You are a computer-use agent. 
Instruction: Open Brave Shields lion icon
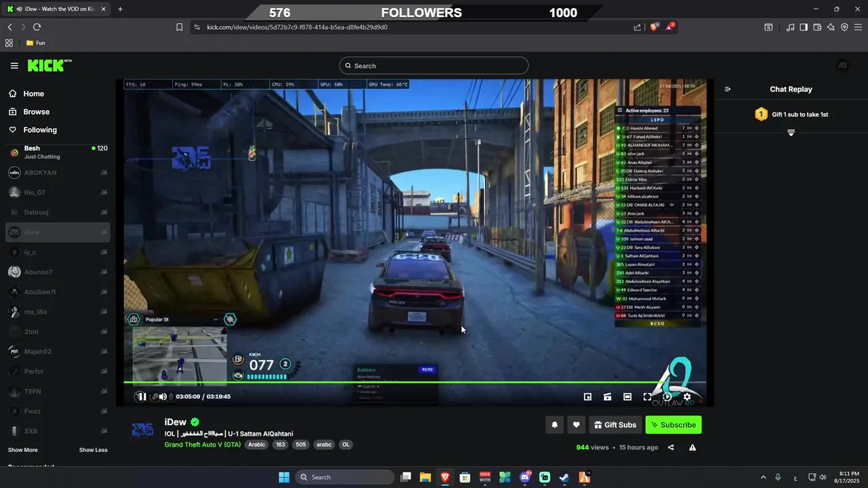[x=654, y=27]
